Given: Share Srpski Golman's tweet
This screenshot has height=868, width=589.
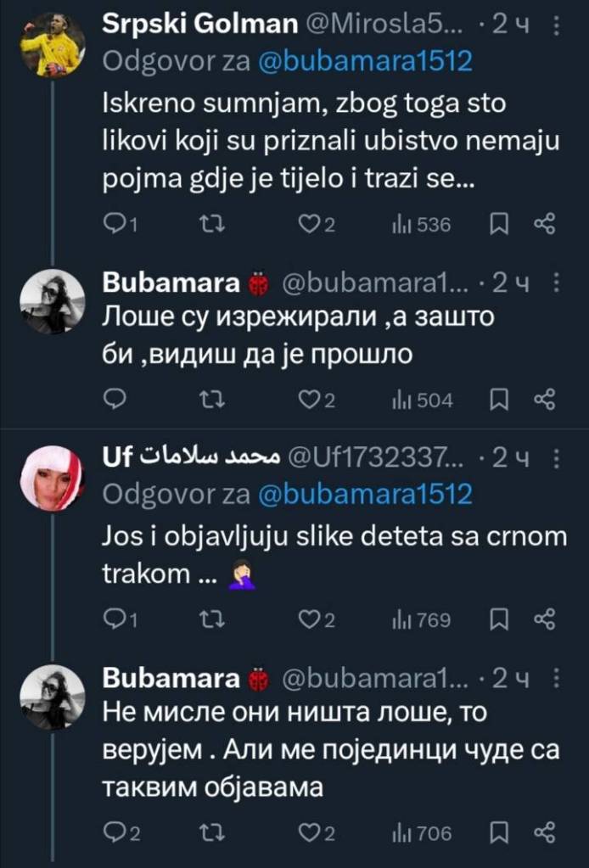Looking at the screenshot, I should tap(544, 224).
